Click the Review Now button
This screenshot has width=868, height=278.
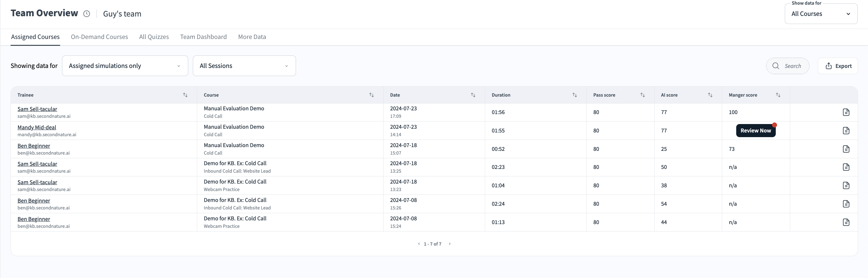756,131
